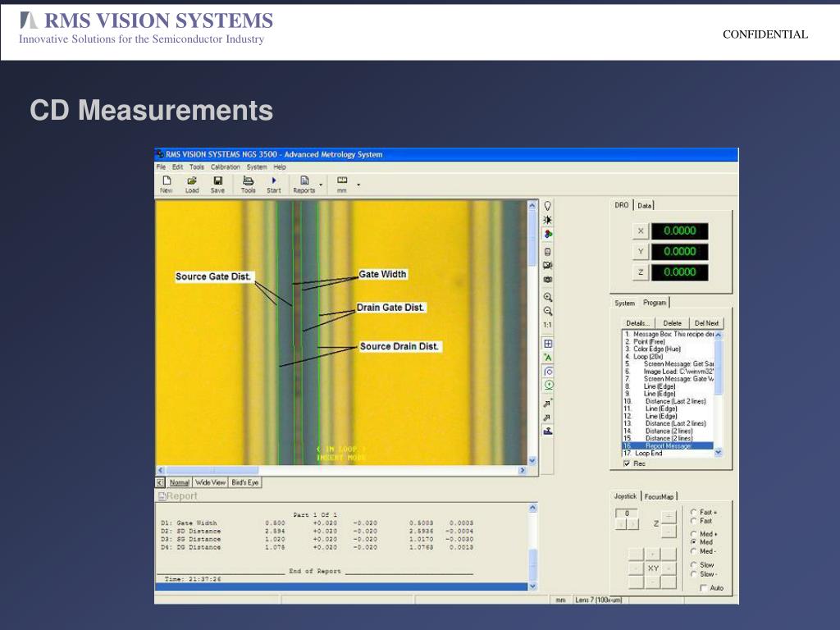The image size is (840, 630).
Task: Click the stamp icon at bottom of side toolbar
Action: (547, 431)
